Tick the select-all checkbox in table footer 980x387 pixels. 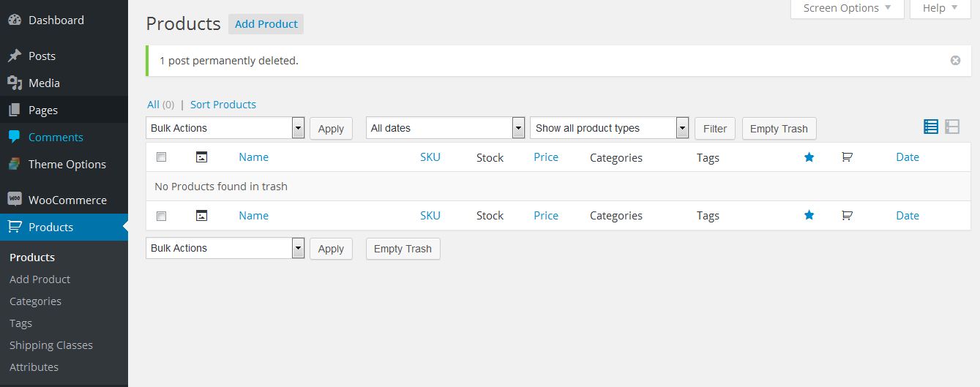click(162, 216)
